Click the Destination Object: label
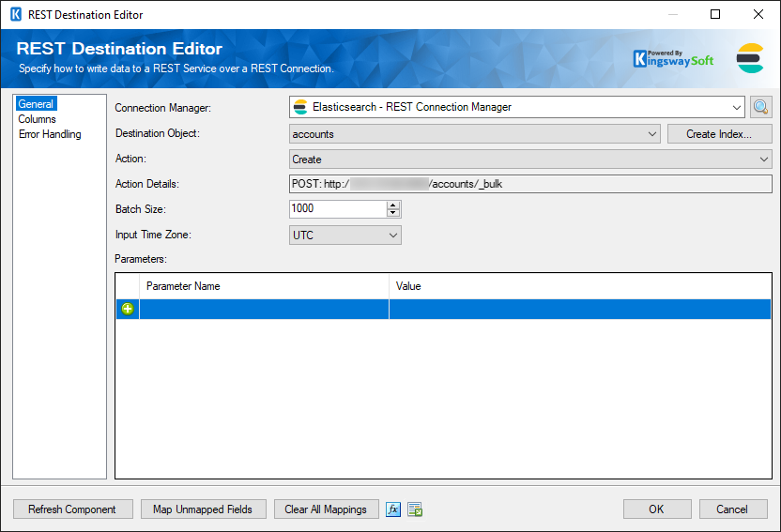The width and height of the screenshot is (781, 532). 158,133
